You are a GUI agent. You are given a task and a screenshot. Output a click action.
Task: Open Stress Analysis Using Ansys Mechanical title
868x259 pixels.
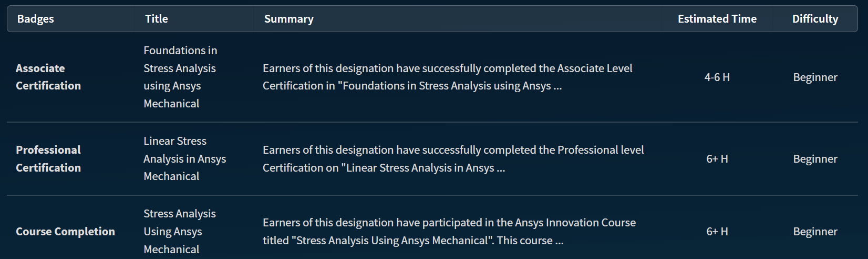tap(180, 232)
